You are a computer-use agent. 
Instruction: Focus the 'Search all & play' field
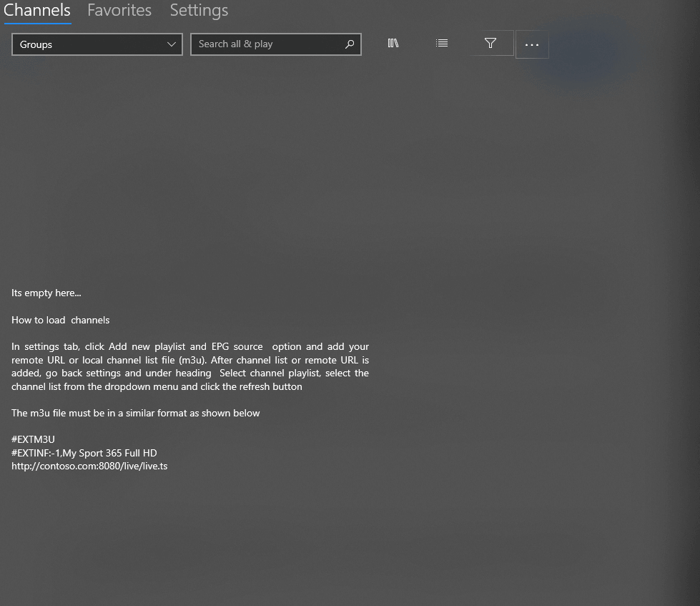[x=276, y=44]
